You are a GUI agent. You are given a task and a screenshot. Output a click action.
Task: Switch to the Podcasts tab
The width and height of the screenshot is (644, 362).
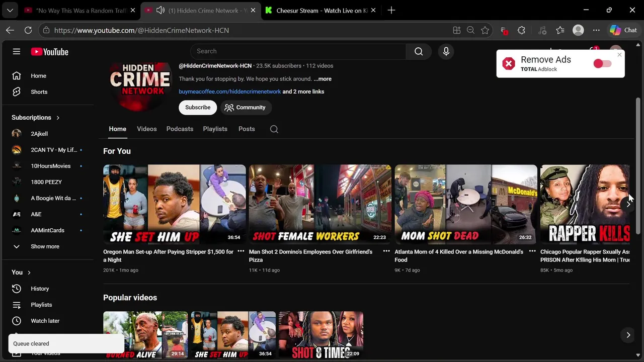point(180,129)
